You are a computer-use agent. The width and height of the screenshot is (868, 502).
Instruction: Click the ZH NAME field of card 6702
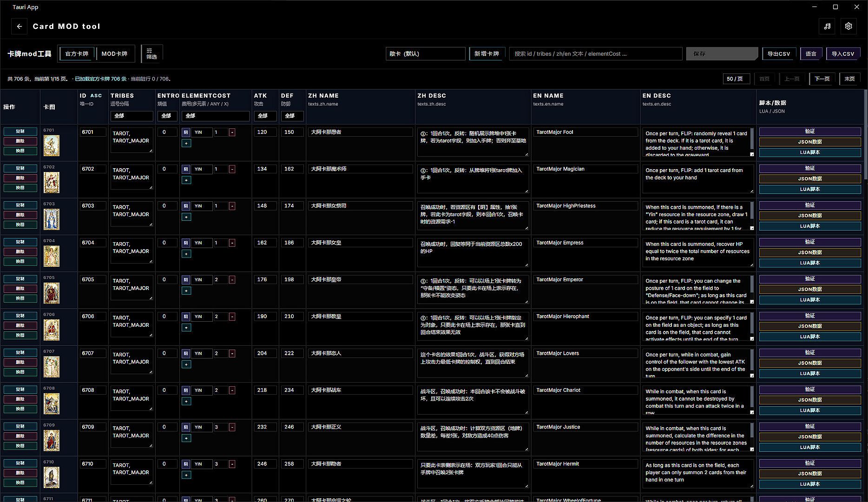pos(361,169)
